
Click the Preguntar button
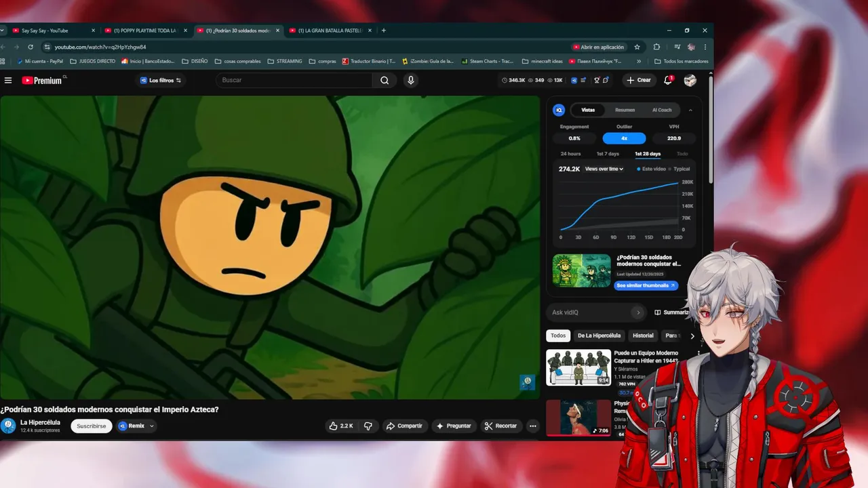454,426
